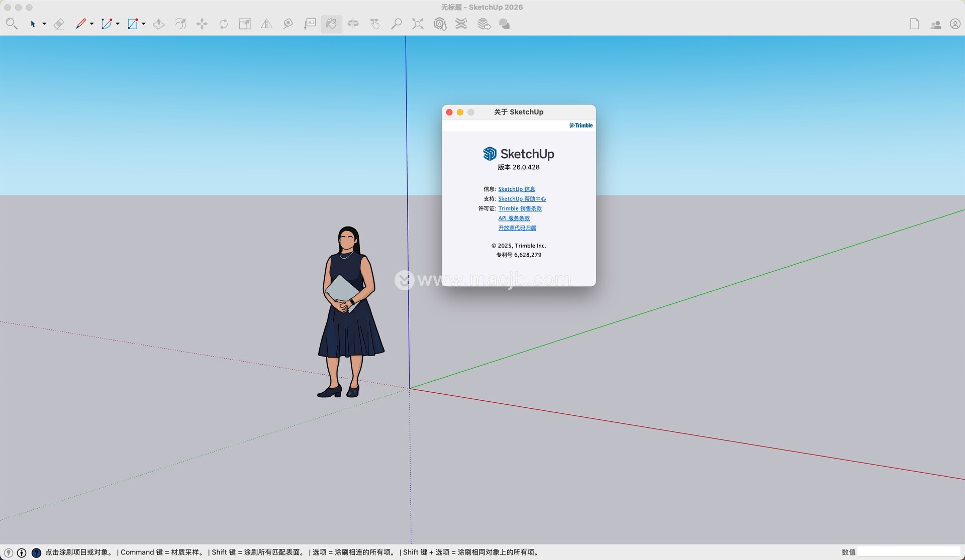Click the Trimble 销售条款 link
The image size is (965, 560).
[520, 208]
